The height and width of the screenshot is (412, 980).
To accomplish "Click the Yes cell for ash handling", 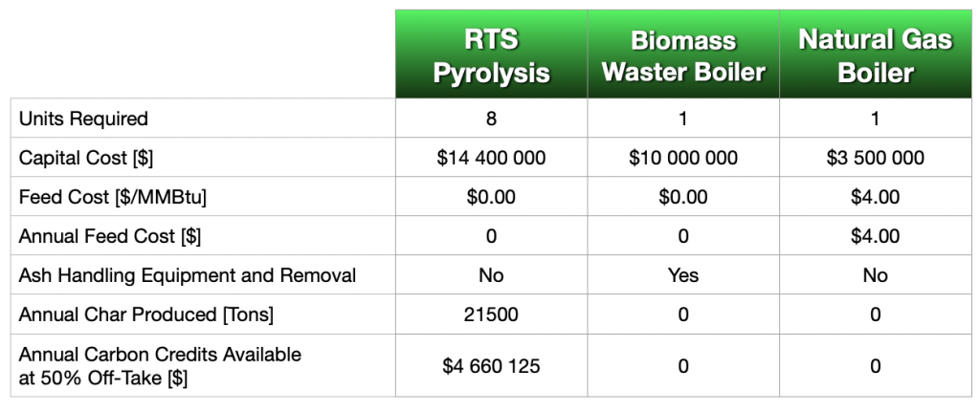I will [x=683, y=274].
